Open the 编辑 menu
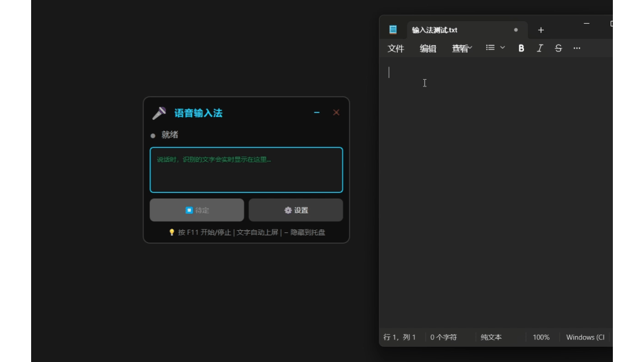The image size is (644, 362). pos(428,49)
